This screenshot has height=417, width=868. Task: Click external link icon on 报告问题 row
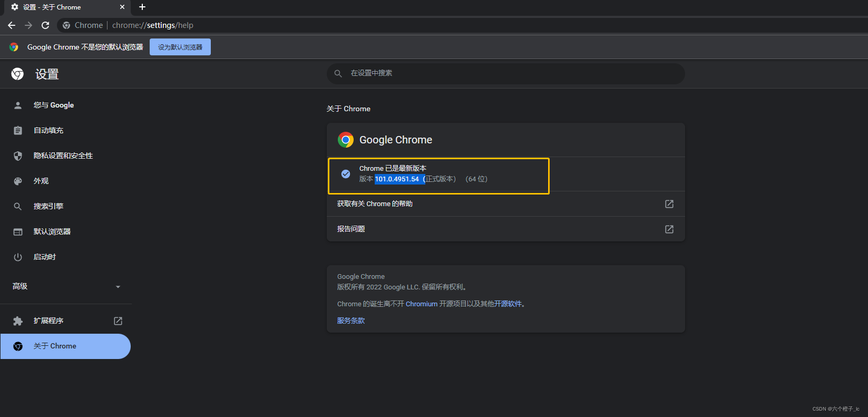point(669,229)
